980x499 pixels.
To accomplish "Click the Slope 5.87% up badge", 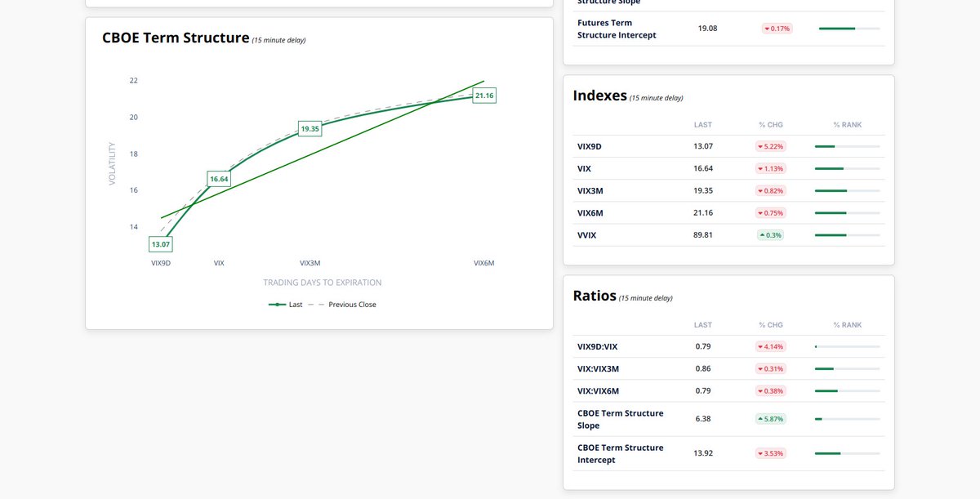I will coord(770,419).
